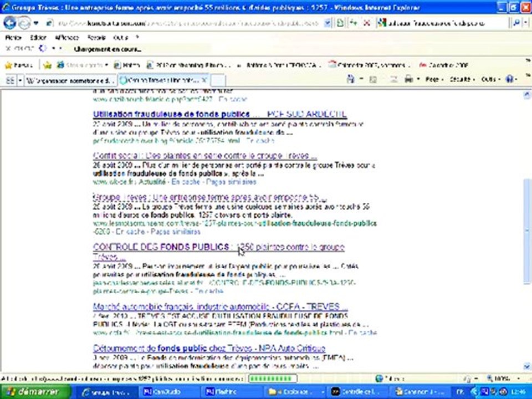Switch to the Wikipedia Organisation tab

(70, 81)
